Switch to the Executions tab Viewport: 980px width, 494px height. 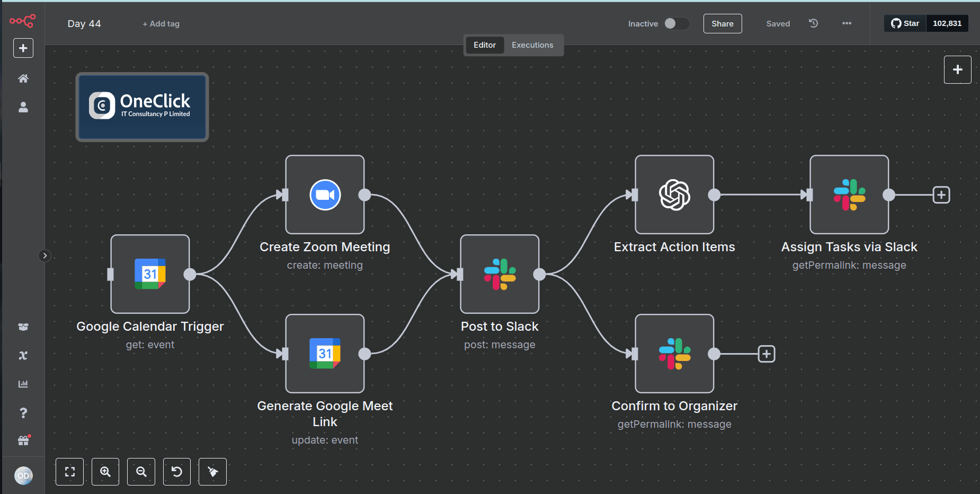pyautogui.click(x=532, y=45)
